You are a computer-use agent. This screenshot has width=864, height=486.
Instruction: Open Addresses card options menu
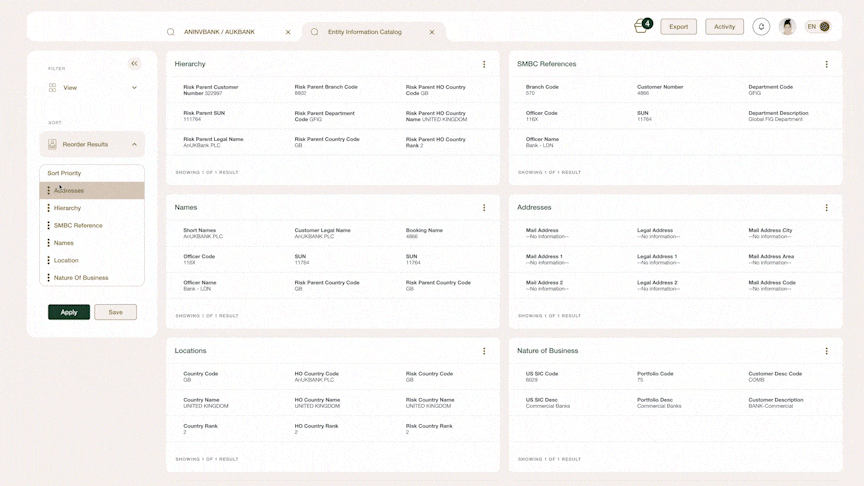[827, 208]
